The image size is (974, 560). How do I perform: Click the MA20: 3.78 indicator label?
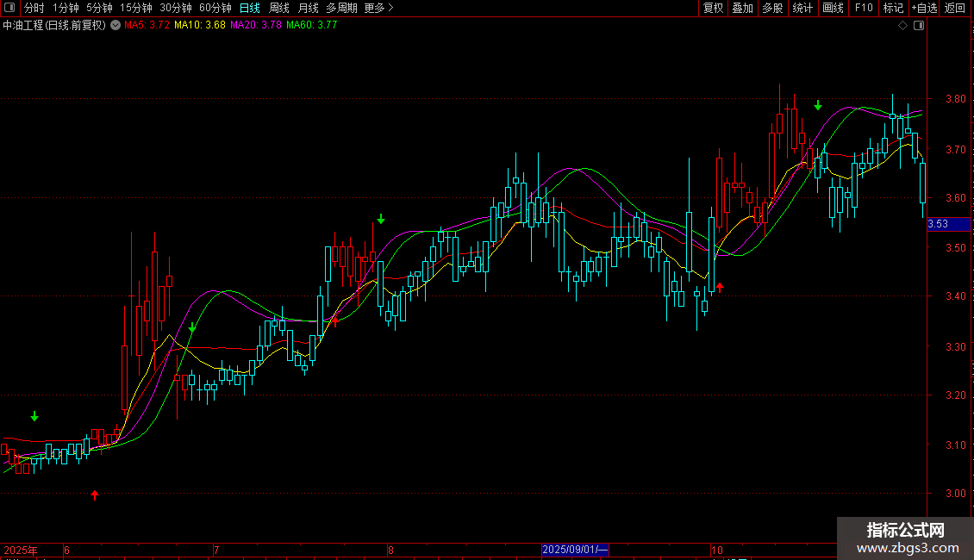pos(256,26)
